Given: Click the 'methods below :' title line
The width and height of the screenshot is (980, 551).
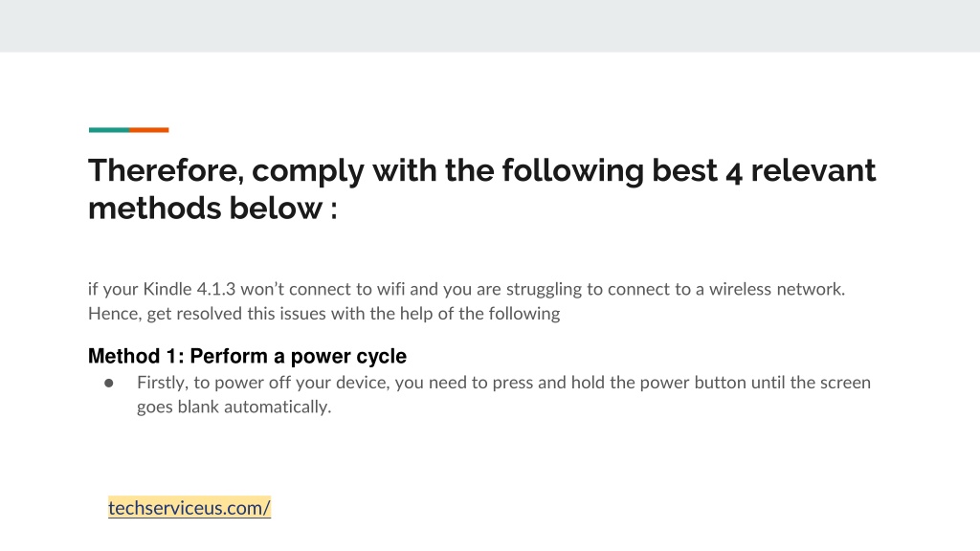Looking at the screenshot, I should [213, 208].
